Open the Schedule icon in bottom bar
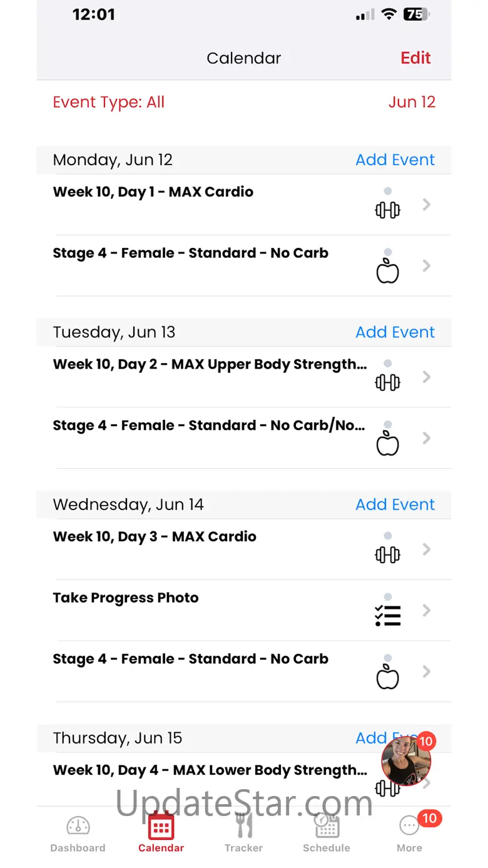This screenshot has width=488, height=868. click(326, 826)
